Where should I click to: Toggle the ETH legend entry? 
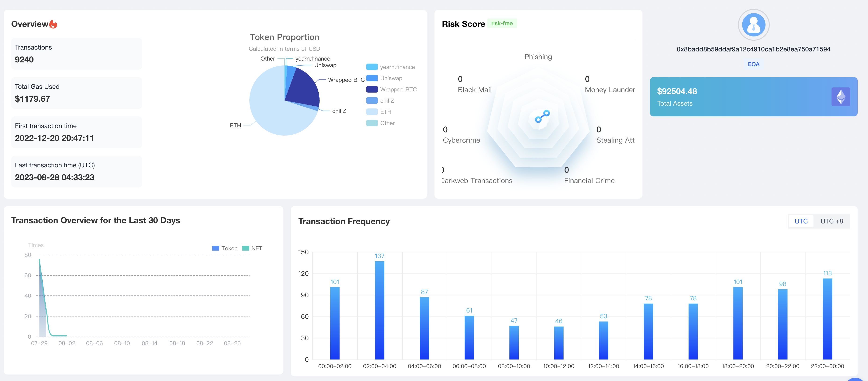click(x=379, y=112)
